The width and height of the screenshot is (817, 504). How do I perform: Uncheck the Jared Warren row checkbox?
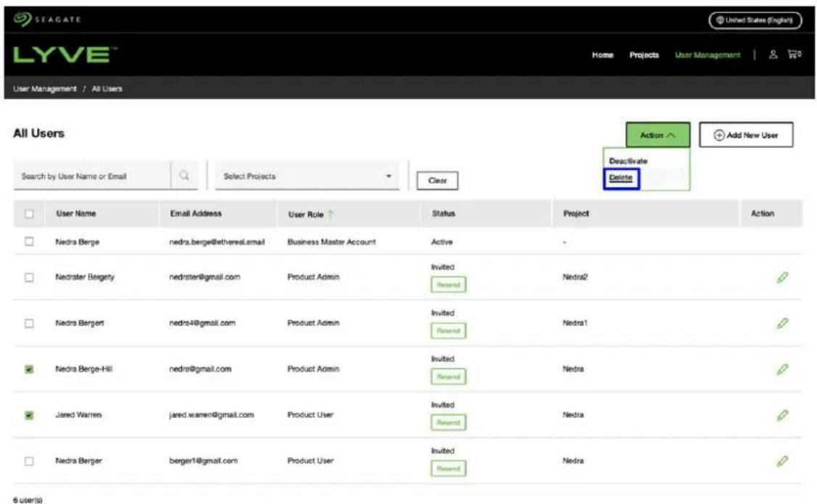29,415
